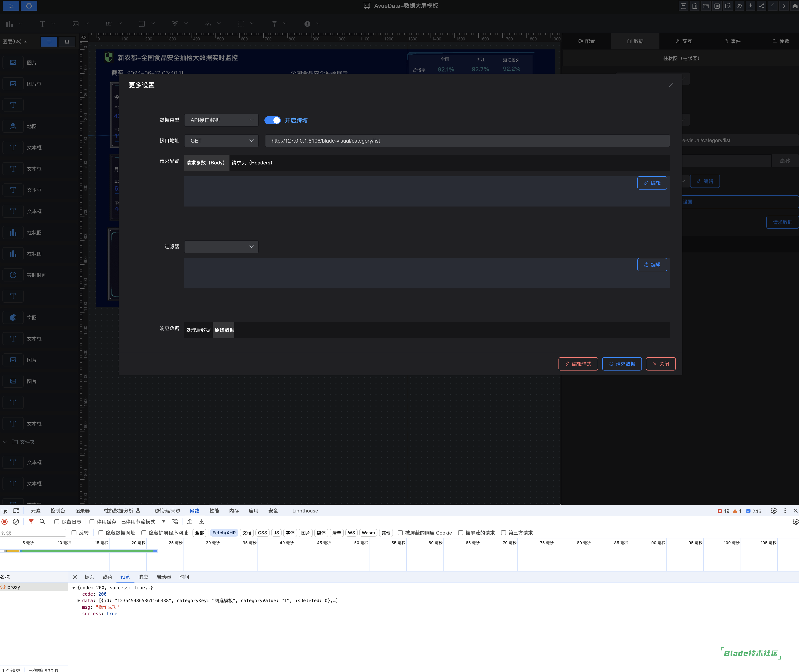Check the 被屏蔽的响应 Cookie checkbox
The width and height of the screenshot is (799, 672).
click(x=400, y=533)
